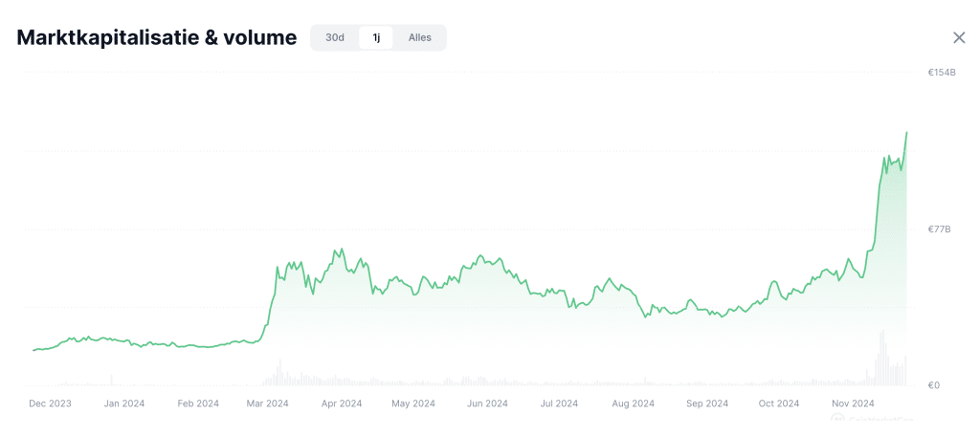Viewport: 980px width, 436px height.
Task: Click the Mar 2024 date label
Action: (268, 403)
